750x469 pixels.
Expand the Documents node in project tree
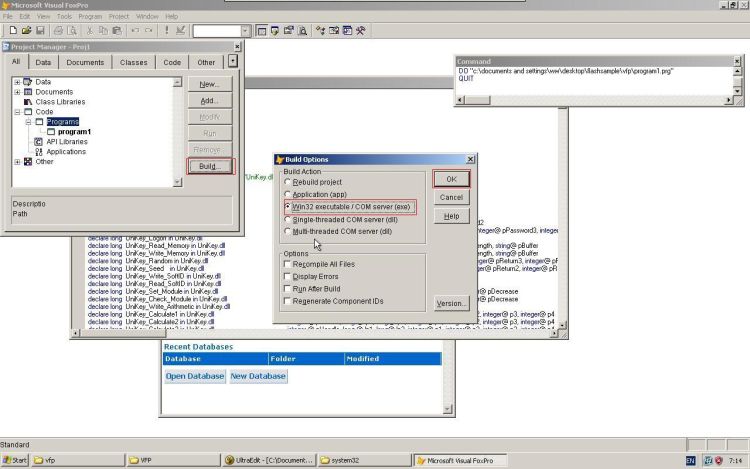point(17,92)
